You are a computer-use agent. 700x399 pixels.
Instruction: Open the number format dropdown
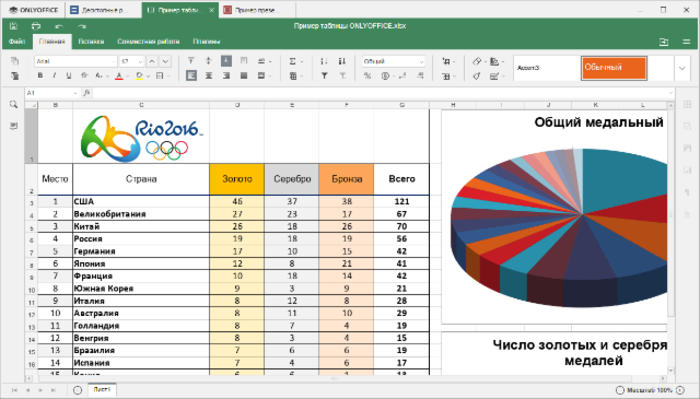tap(393, 61)
